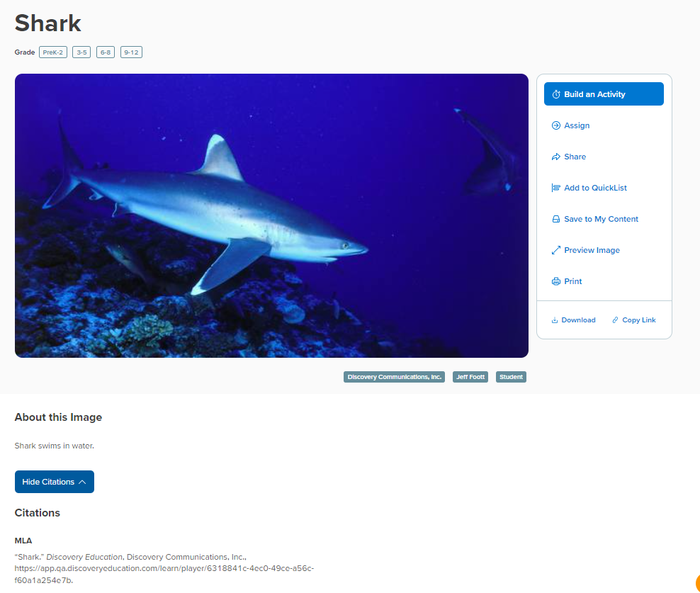Open the Student tag
The width and height of the screenshot is (700, 593).
point(511,377)
